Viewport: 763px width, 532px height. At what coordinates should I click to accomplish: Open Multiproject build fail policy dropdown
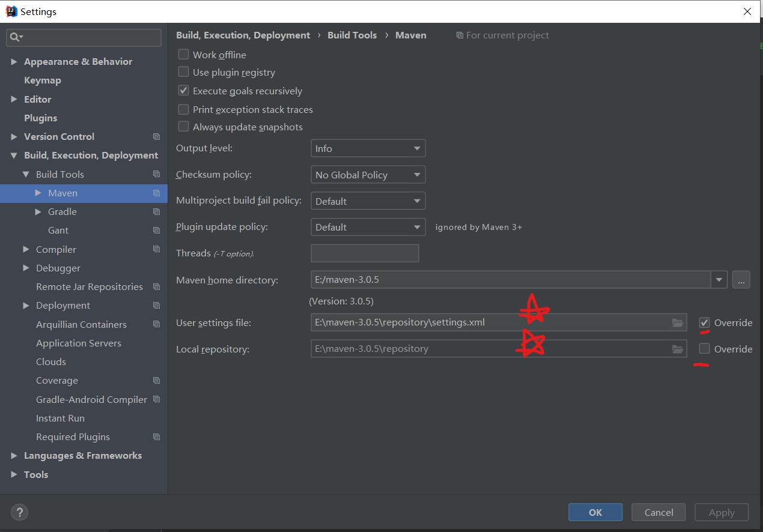click(368, 201)
